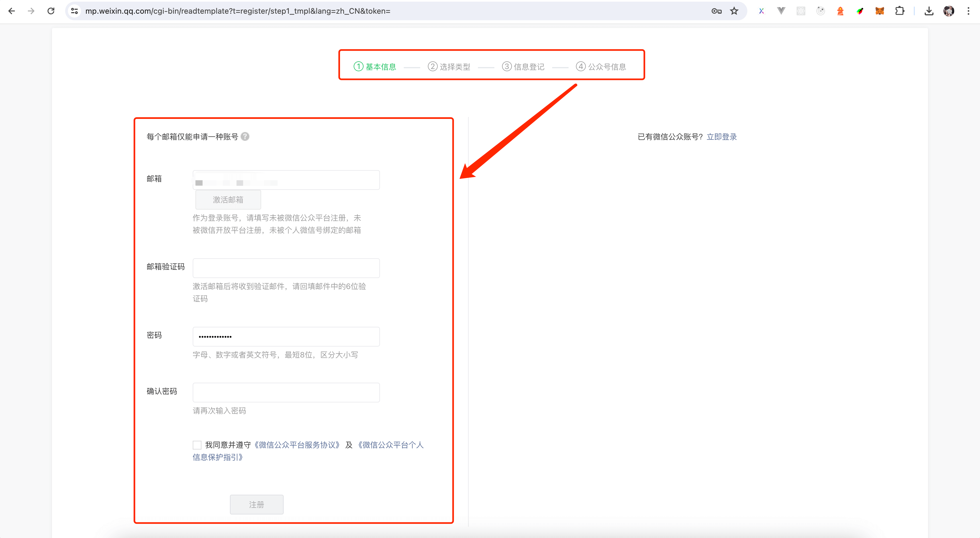Click the Vue devtools extension icon
980x538 pixels.
(x=781, y=11)
